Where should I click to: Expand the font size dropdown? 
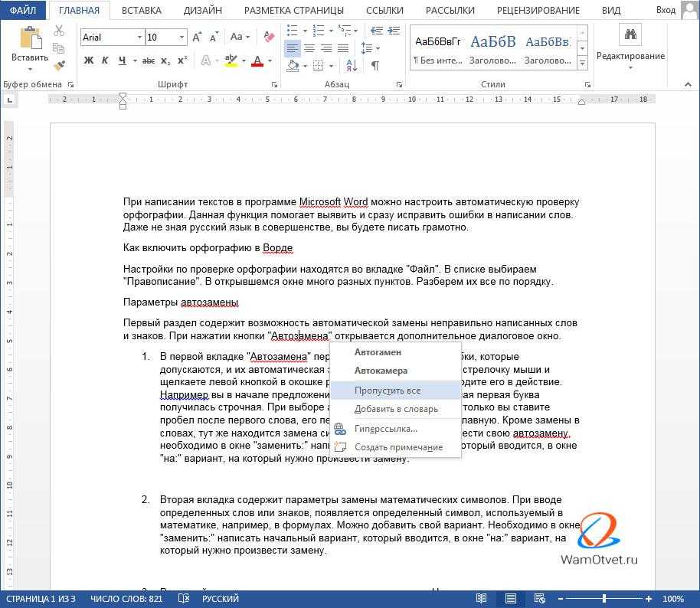[182, 37]
